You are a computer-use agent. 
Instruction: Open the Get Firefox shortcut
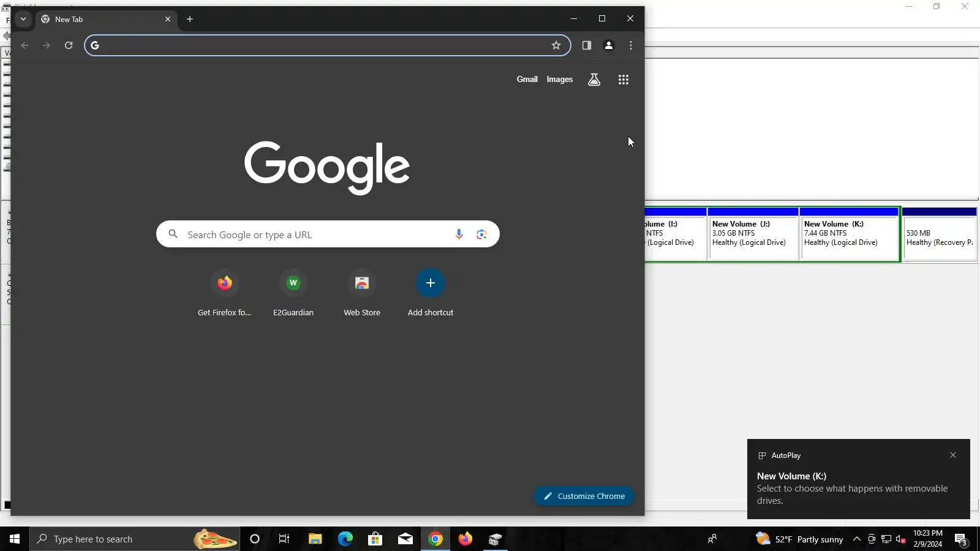224,293
